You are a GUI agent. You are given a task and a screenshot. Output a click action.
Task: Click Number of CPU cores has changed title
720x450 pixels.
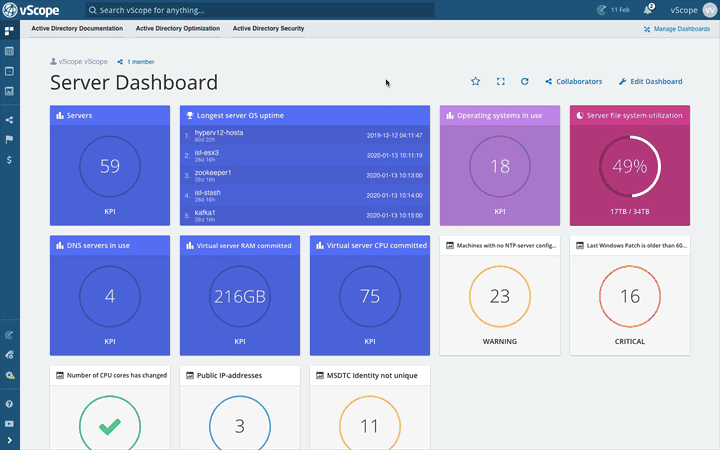tap(117, 375)
